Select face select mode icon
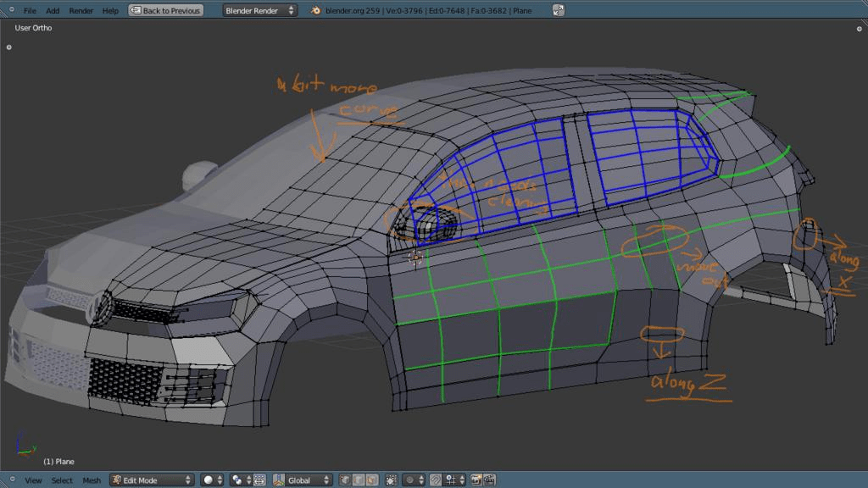Image resolution: width=868 pixels, height=488 pixels. pyautogui.click(x=371, y=480)
